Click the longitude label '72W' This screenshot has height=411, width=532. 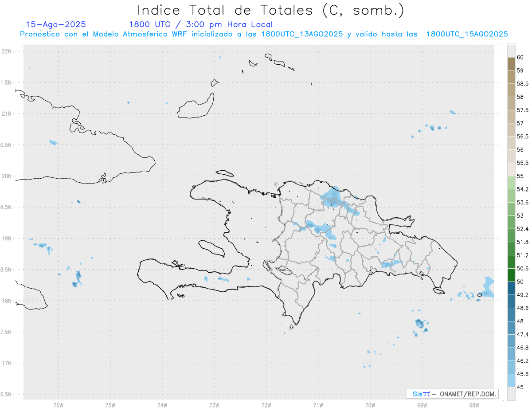click(266, 405)
